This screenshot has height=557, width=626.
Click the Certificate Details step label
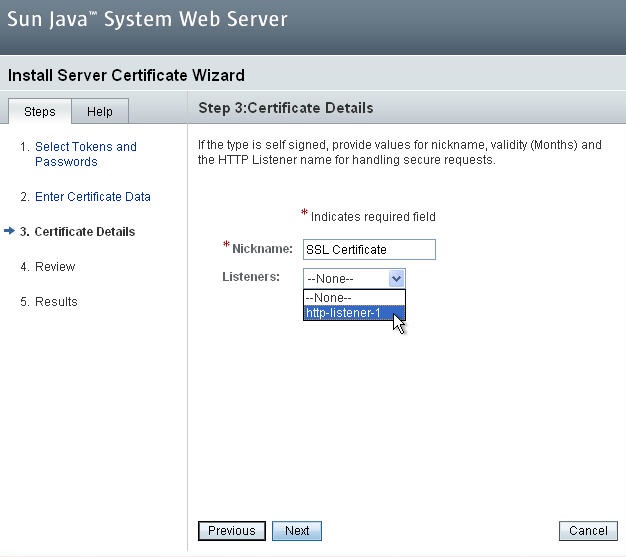coord(85,232)
